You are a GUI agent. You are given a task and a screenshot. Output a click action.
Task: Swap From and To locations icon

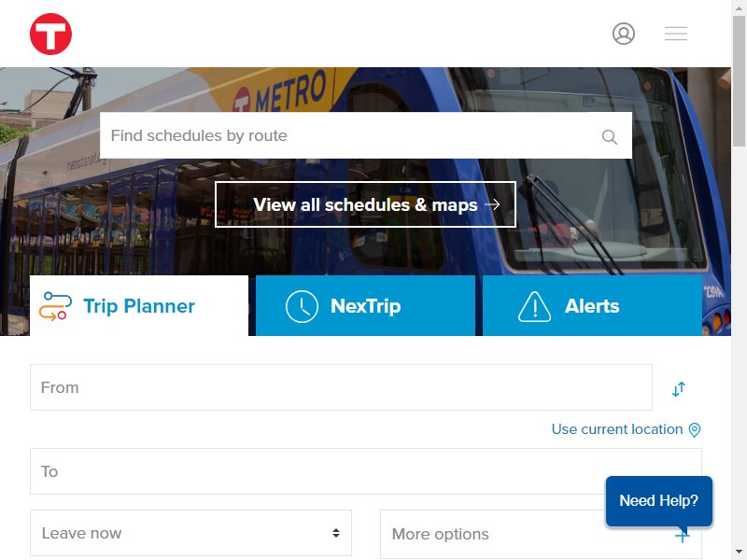point(679,389)
